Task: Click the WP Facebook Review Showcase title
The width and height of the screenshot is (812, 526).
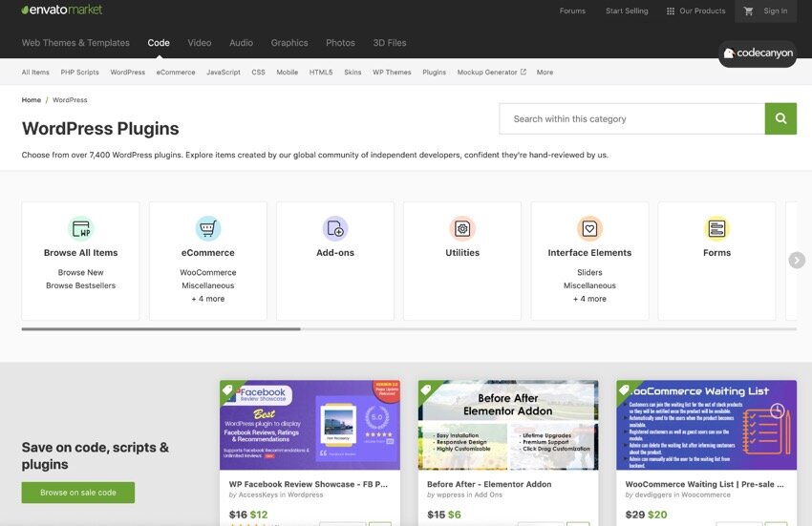Action: (309, 484)
